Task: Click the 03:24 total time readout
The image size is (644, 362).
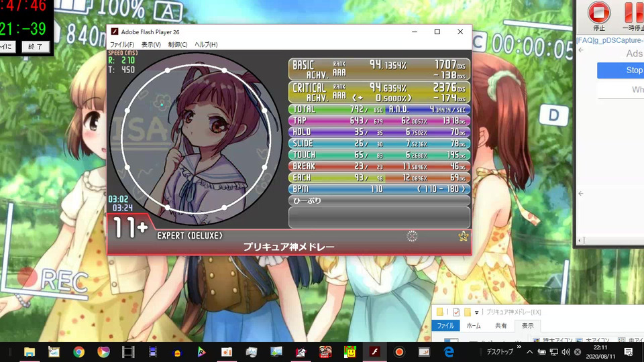Action: pyautogui.click(x=122, y=208)
